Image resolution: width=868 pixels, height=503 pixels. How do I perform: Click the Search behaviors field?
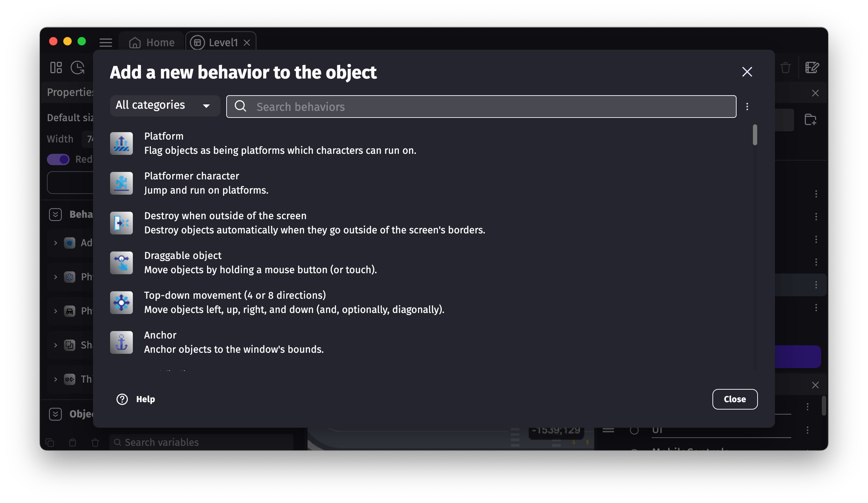(x=479, y=106)
